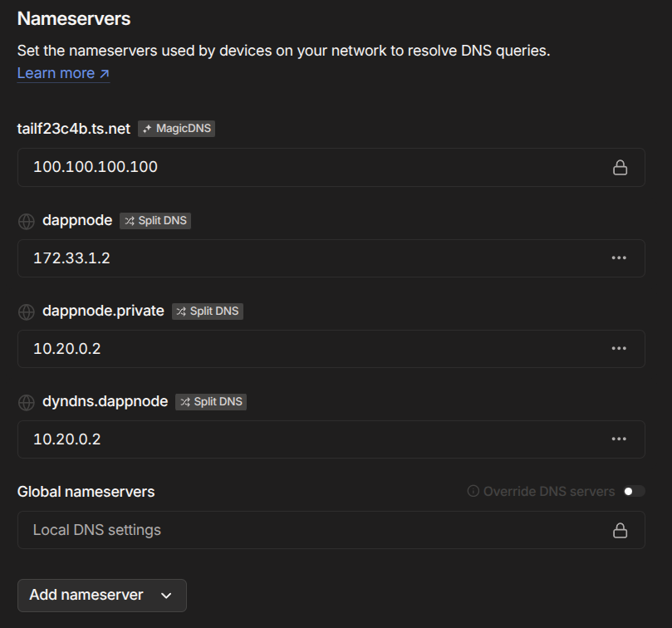
Task: Select the 172.33.1.2 nameserver entry
Action: pyautogui.click(x=316, y=258)
